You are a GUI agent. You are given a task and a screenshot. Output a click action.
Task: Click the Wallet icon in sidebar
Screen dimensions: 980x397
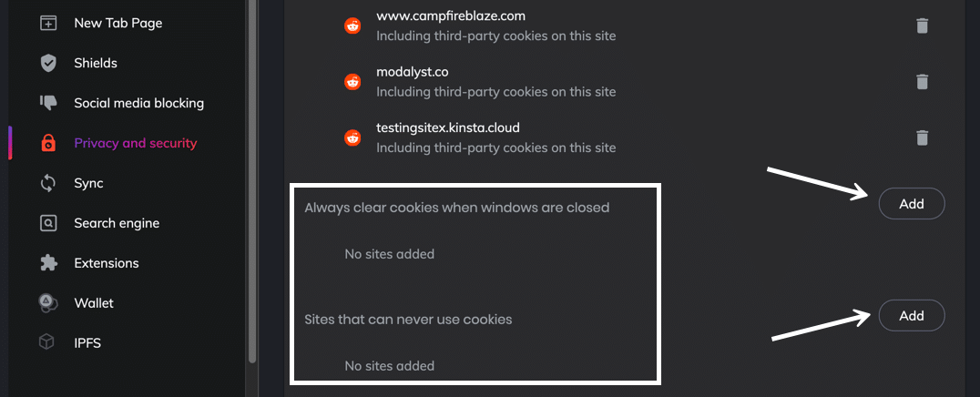tap(48, 303)
